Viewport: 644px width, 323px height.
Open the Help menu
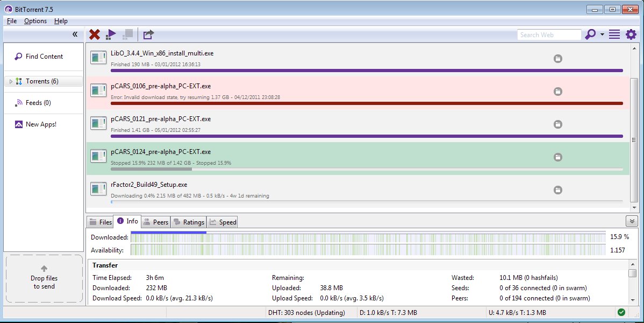click(61, 21)
